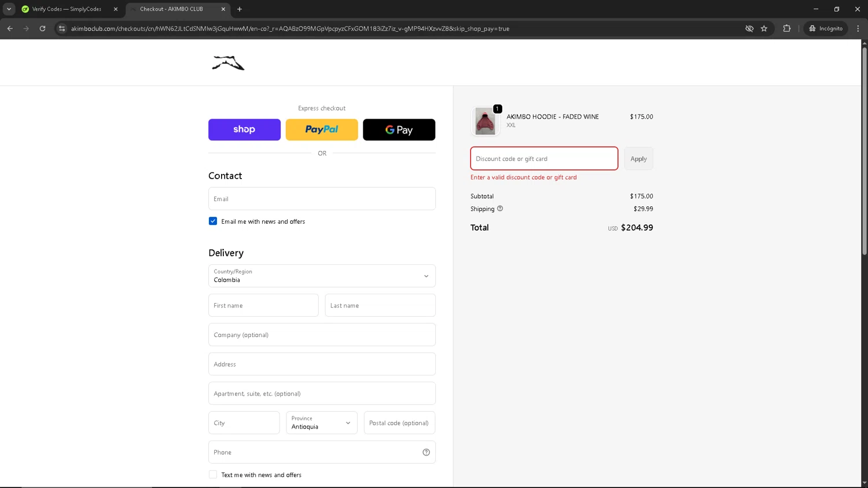Choose Google Pay express checkout
868x488 pixels.
pyautogui.click(x=399, y=130)
